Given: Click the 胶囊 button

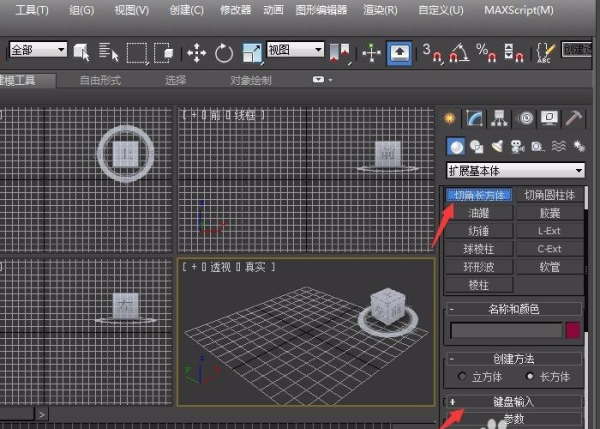Looking at the screenshot, I should [x=549, y=213].
